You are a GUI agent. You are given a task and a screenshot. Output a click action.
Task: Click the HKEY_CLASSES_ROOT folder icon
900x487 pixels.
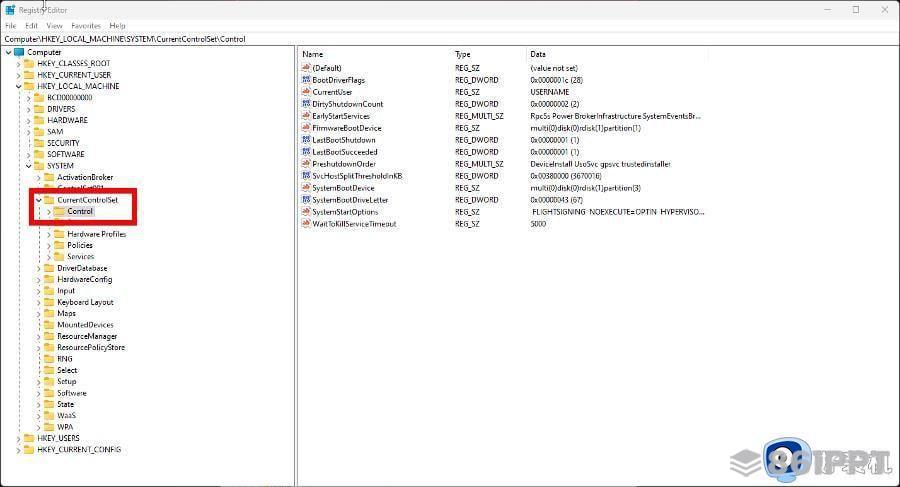[29, 64]
